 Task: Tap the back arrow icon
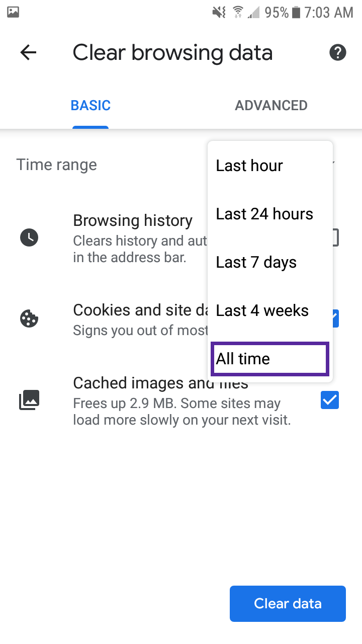[28, 52]
